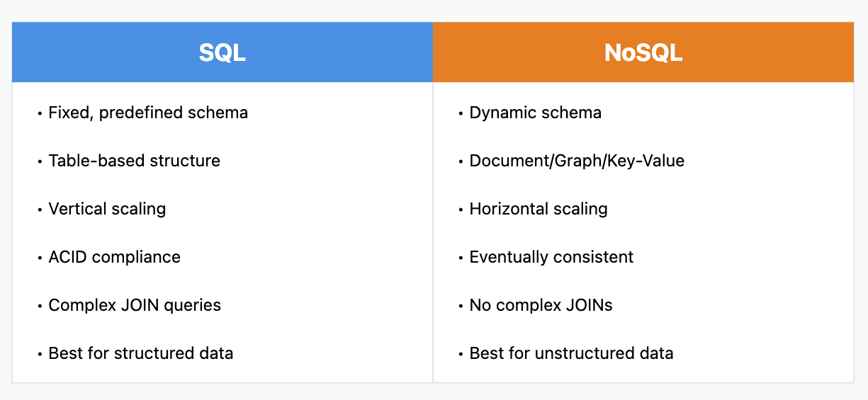This screenshot has height=400, width=868.
Task: Click bullet before 'Dynamic schema'
Action: click(461, 113)
